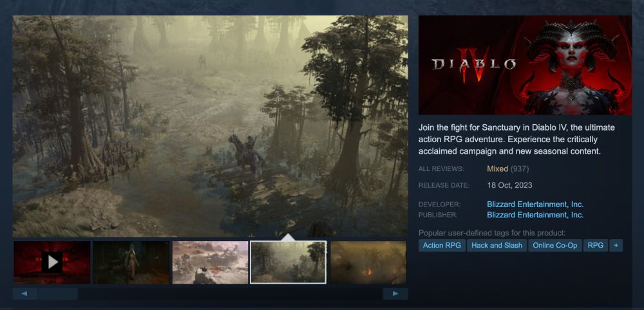Open the publisher Blizzard Entertainment link
The image size is (644, 310).
(535, 215)
